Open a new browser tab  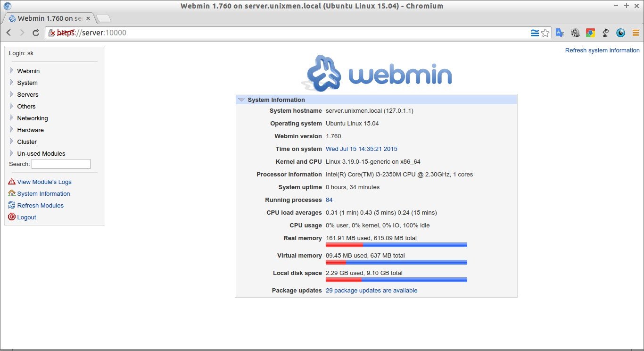pyautogui.click(x=104, y=18)
